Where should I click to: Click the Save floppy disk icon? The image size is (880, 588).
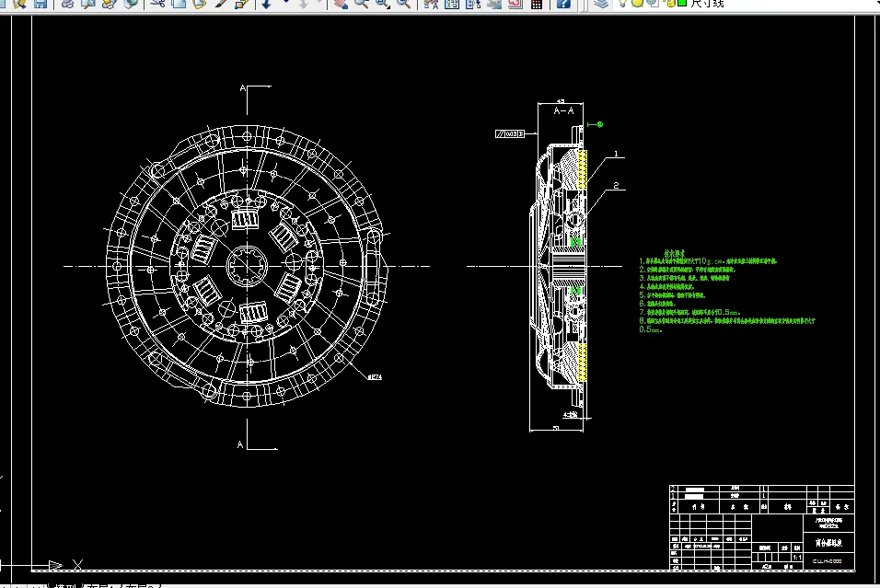coord(41,4)
